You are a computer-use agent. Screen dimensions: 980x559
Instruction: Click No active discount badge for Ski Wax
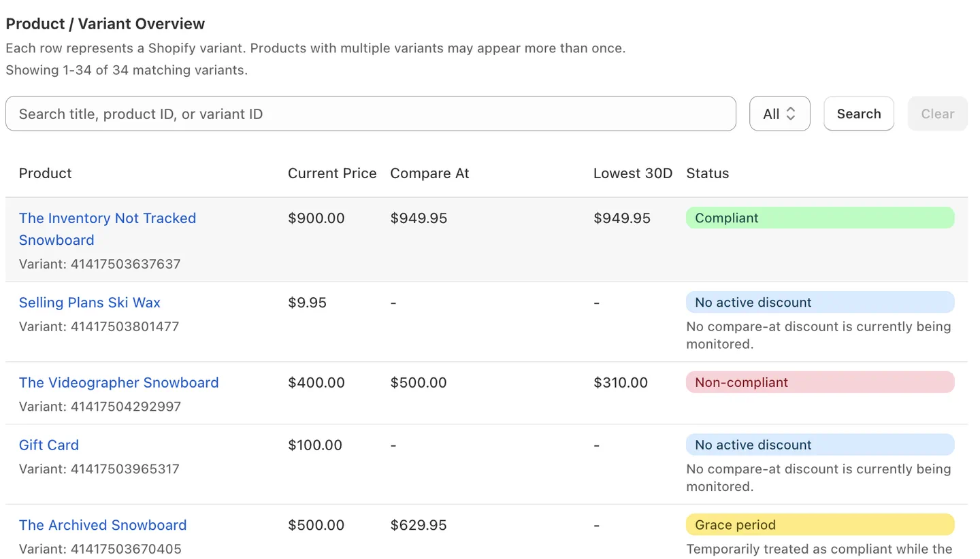point(820,302)
